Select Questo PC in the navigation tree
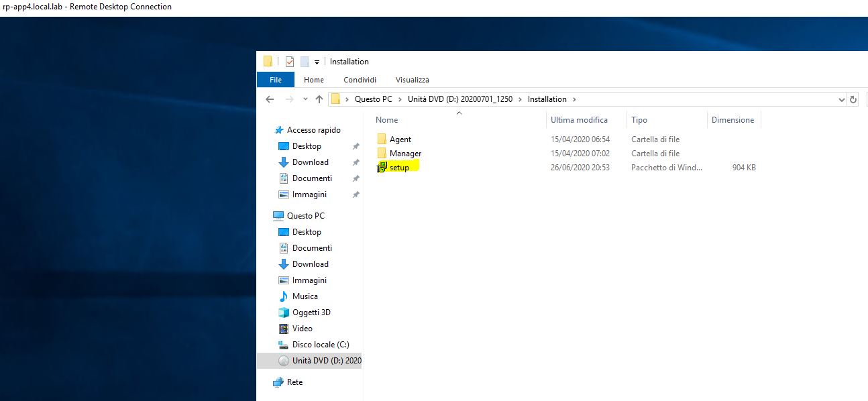This screenshot has width=868, height=401. point(299,216)
